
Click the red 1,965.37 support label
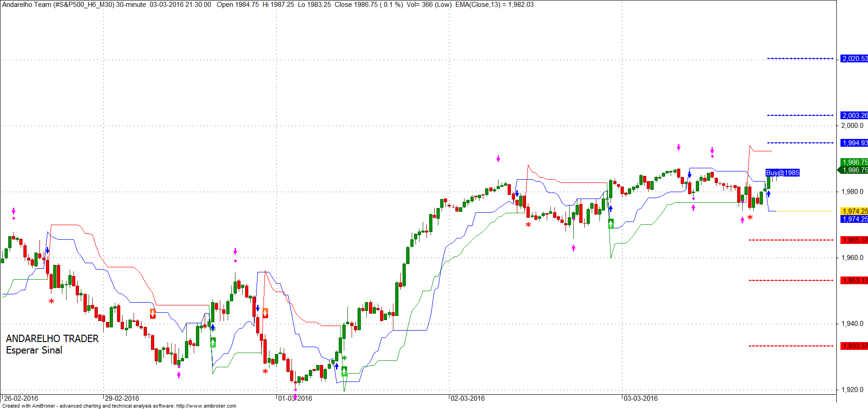(x=854, y=240)
